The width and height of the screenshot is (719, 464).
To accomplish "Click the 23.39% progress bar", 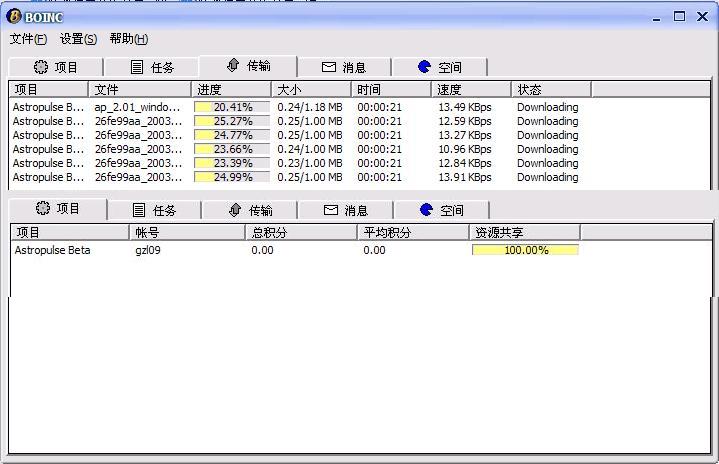I will [x=232, y=163].
